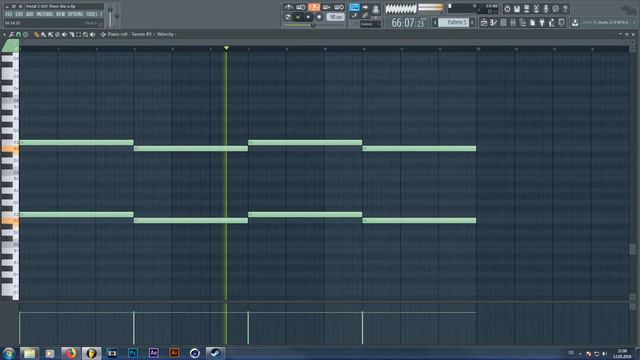
Task: Open the Stamp chord selector in piano roll
Action: pyautogui.click(x=25, y=35)
